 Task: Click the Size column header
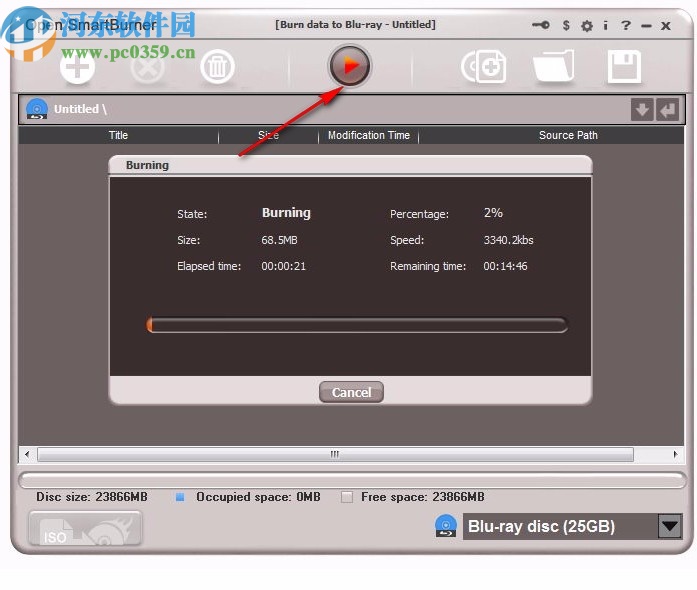click(268, 135)
